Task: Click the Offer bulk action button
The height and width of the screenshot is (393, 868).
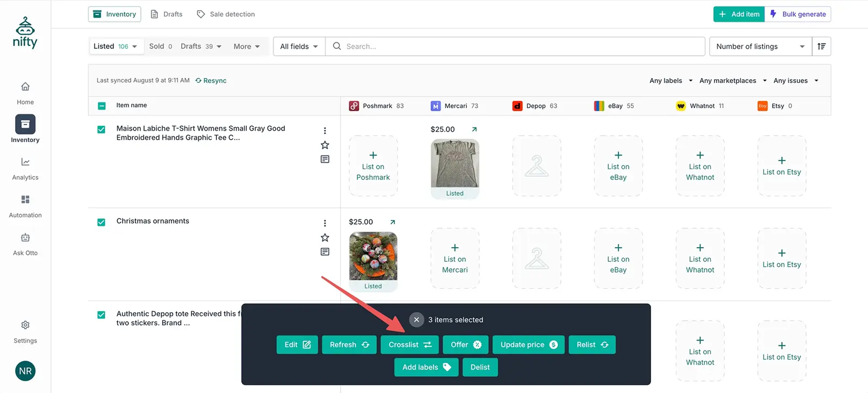Action: tap(466, 345)
